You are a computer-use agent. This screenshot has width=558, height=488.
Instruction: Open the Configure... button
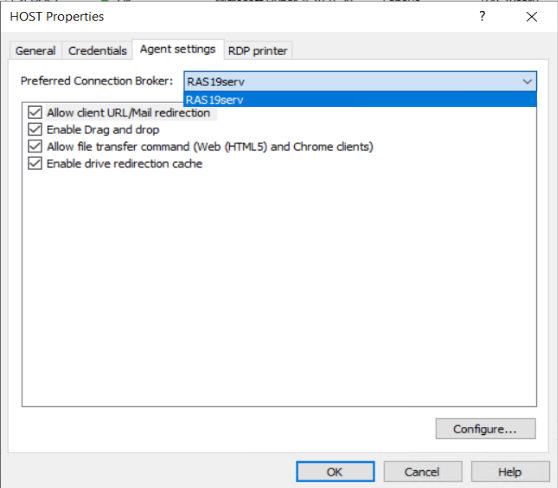(x=485, y=429)
